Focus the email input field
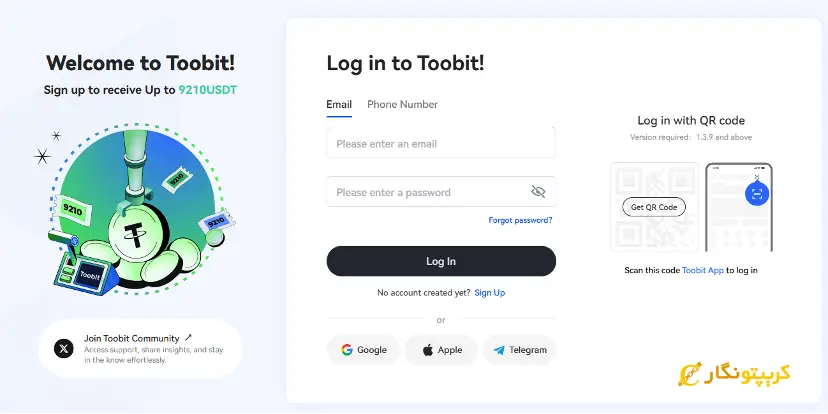Viewport: 828px width, 414px height. 441,144
